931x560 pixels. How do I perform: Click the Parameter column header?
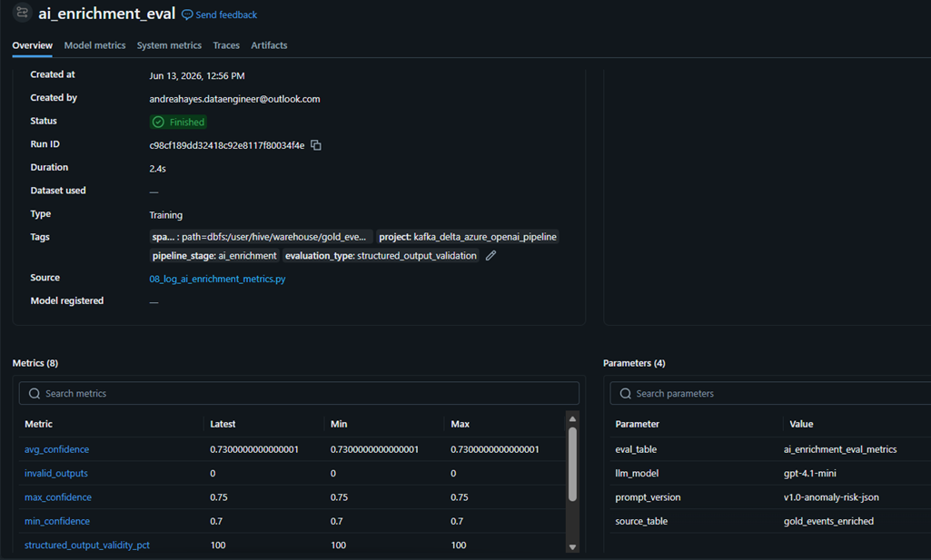pos(637,424)
